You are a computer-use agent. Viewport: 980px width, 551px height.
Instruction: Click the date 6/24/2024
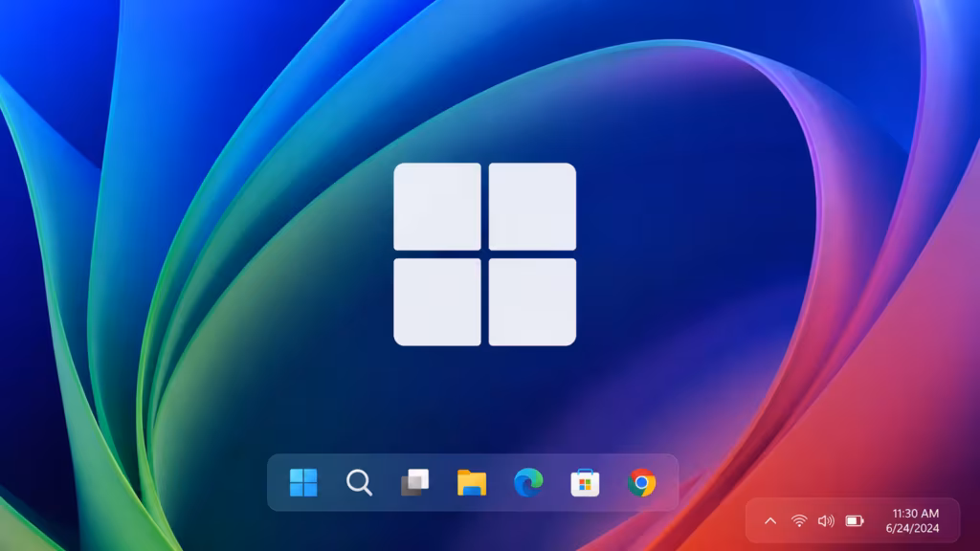click(912, 528)
